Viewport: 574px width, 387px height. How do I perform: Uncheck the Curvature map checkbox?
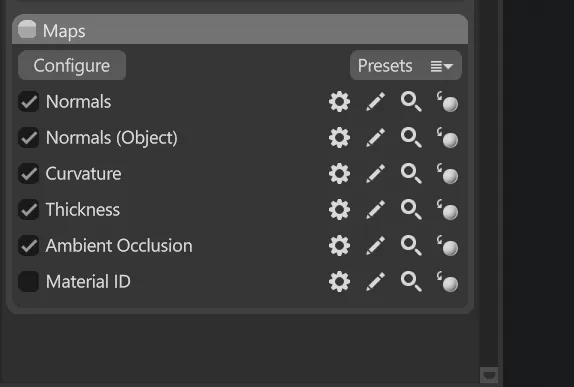[29, 174]
